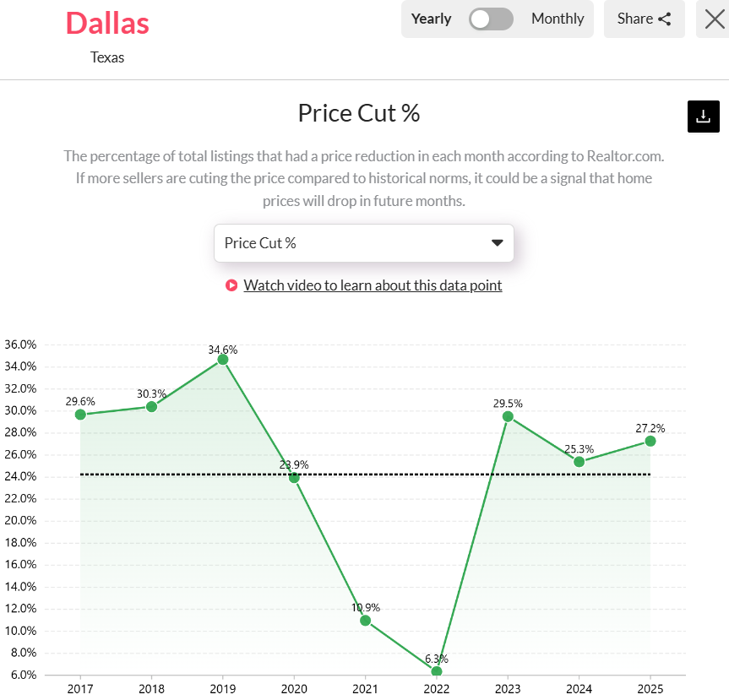Click the Dallas city title
The image size is (729, 700).
pyautogui.click(x=107, y=24)
